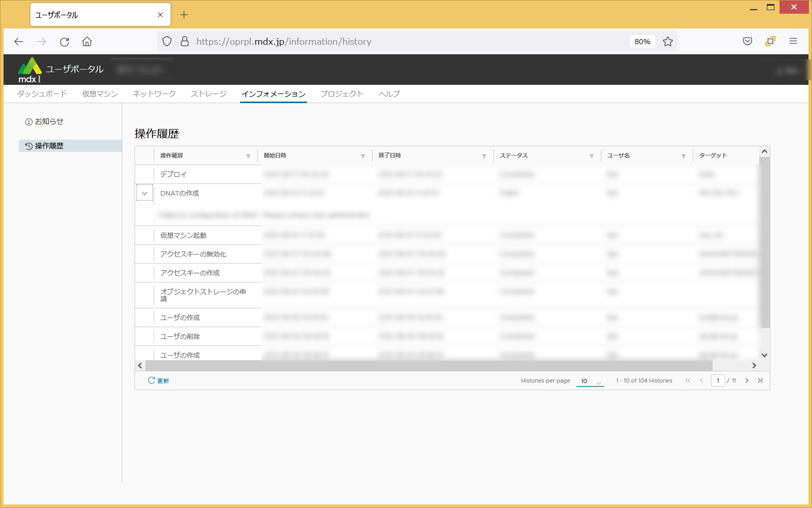Filter the 開始日時 column
Image resolution: width=812 pixels, height=508 pixels.
click(x=363, y=156)
